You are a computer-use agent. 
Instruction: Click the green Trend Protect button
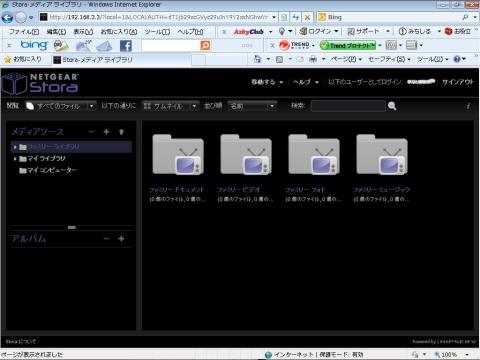(348, 45)
